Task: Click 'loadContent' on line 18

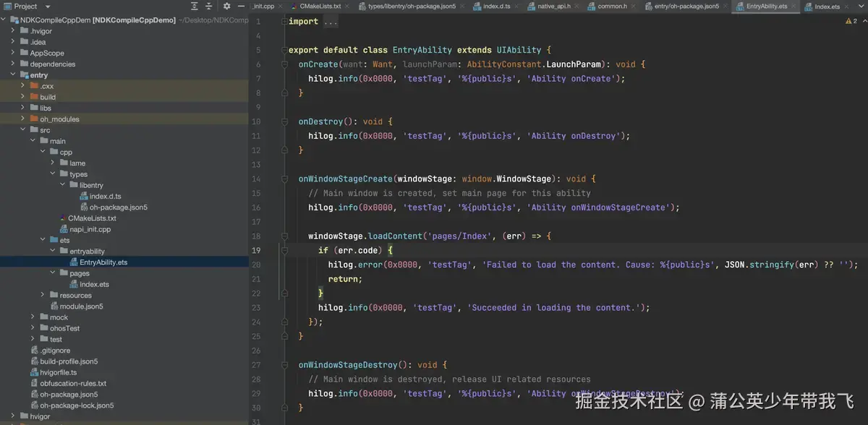Action: [x=395, y=236]
